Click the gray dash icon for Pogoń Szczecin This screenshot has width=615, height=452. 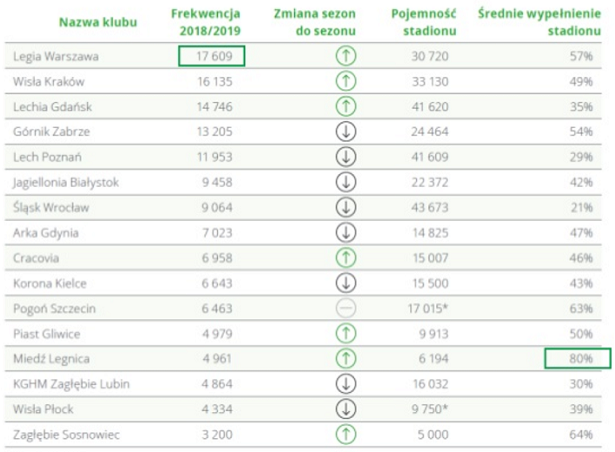[346, 308]
